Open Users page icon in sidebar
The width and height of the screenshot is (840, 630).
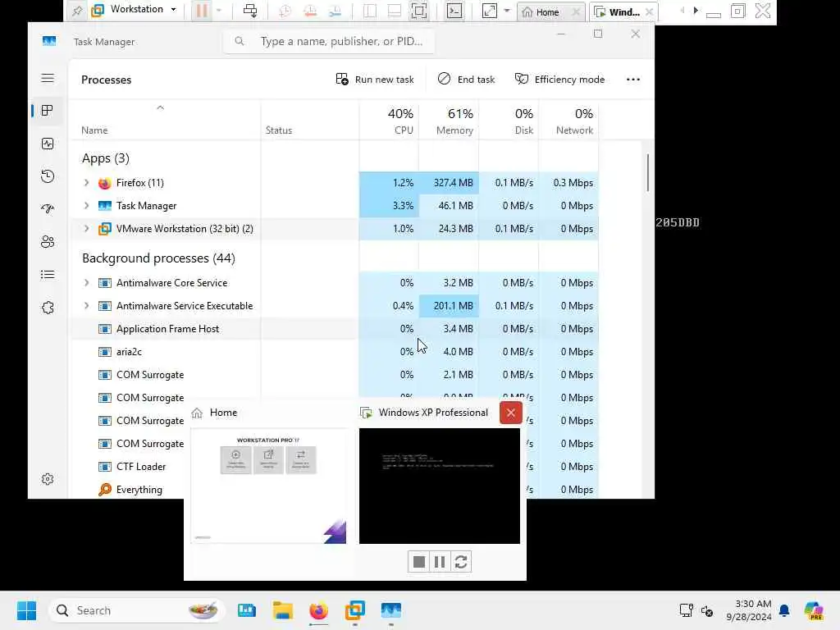(48, 242)
